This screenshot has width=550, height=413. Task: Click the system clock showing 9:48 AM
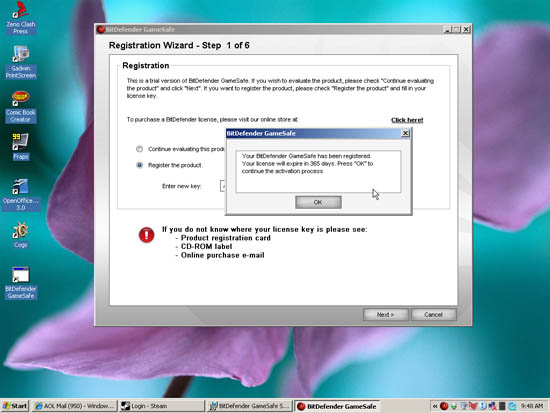point(532,406)
